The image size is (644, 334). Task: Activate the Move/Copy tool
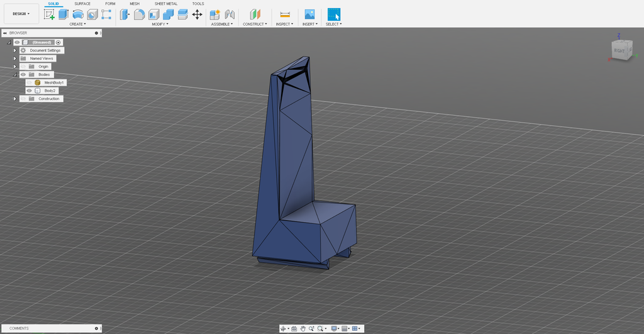coord(197,14)
